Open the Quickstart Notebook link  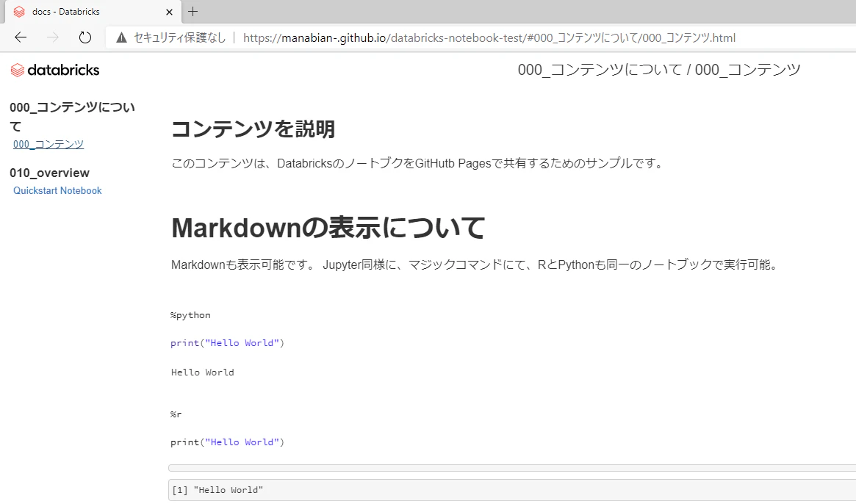[x=57, y=190]
